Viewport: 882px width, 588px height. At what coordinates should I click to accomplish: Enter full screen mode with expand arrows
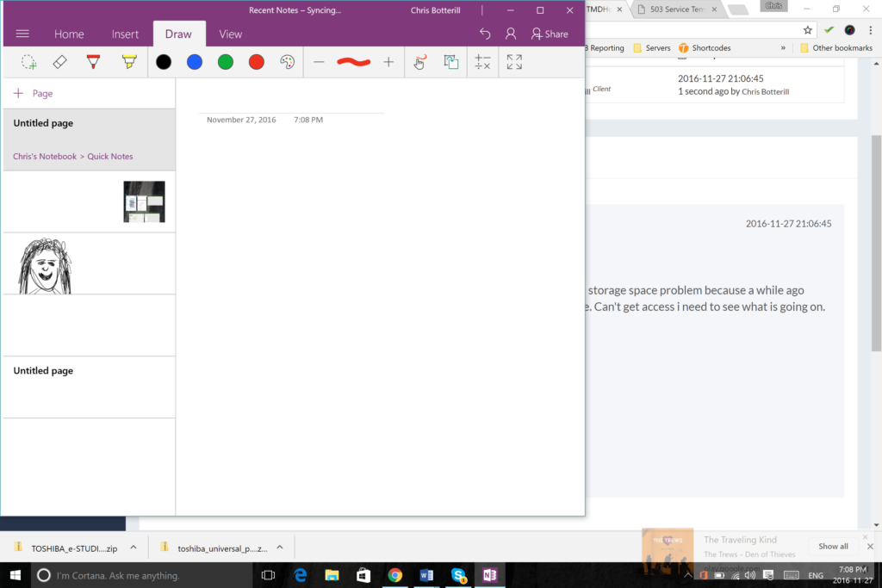514,62
